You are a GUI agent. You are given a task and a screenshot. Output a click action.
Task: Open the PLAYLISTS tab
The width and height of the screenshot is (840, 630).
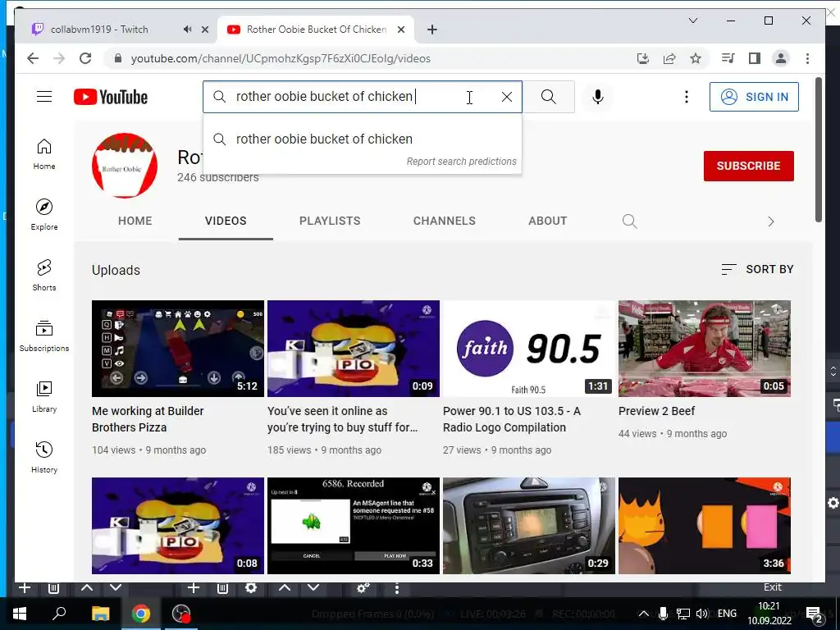[330, 221]
